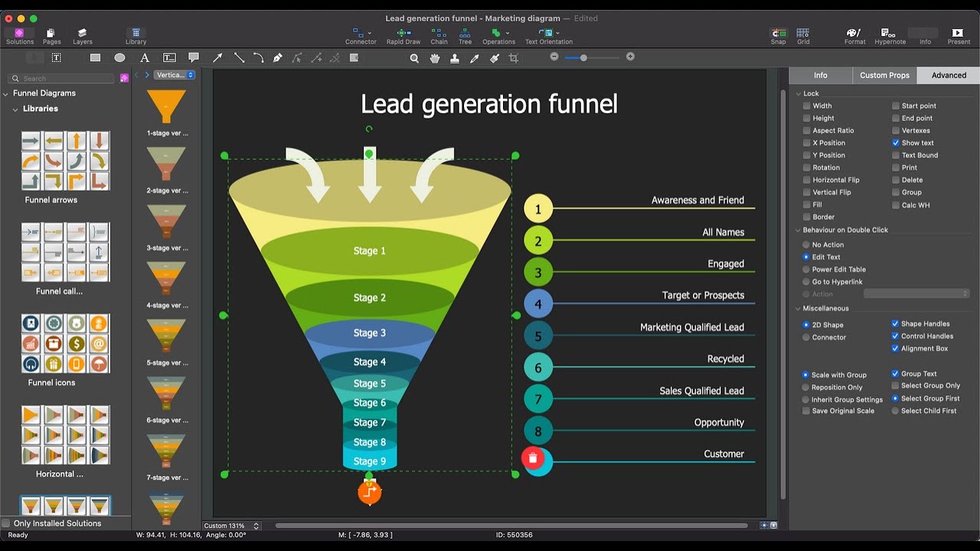Screen dimensions: 980x551
Task: Select the Rapid Draw tool
Action: click(403, 36)
